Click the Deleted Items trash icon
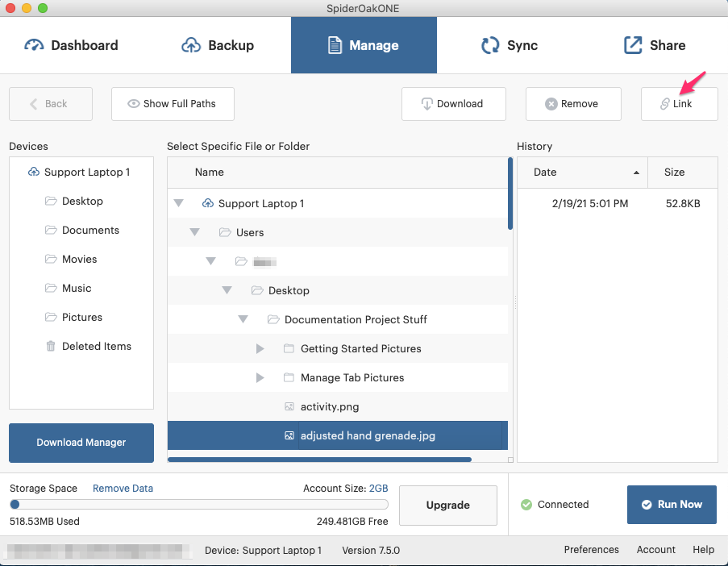The height and width of the screenshot is (566, 728). [51, 347]
